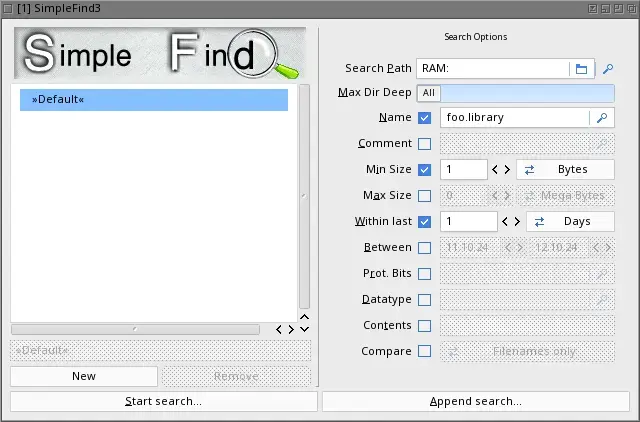Viewport: 640px width, 422px height.
Task: Click the cycle arrows icon on the Bytes selector
Action: point(529,170)
